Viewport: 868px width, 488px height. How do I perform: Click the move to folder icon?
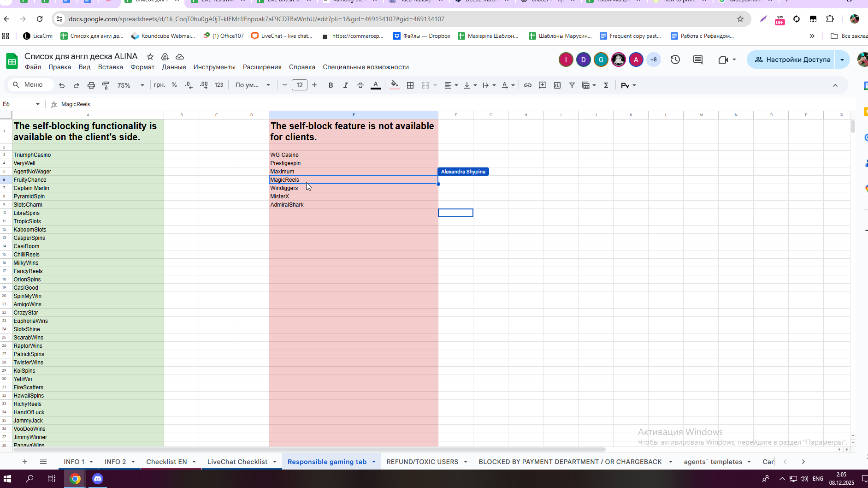tap(165, 56)
